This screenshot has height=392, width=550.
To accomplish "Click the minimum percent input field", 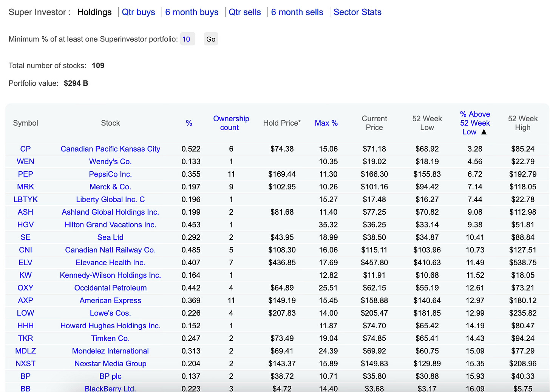I will tap(187, 39).
